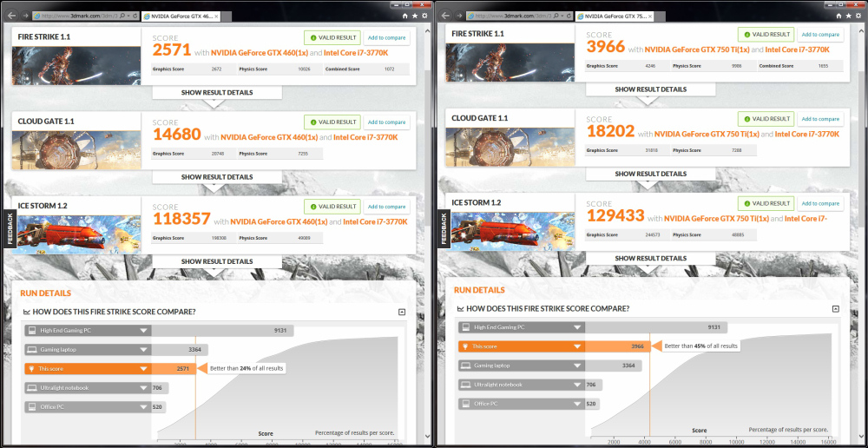Expand Show Result Details under GTX 460 Ice Storm
The width and height of the screenshot is (868, 448).
point(217,261)
